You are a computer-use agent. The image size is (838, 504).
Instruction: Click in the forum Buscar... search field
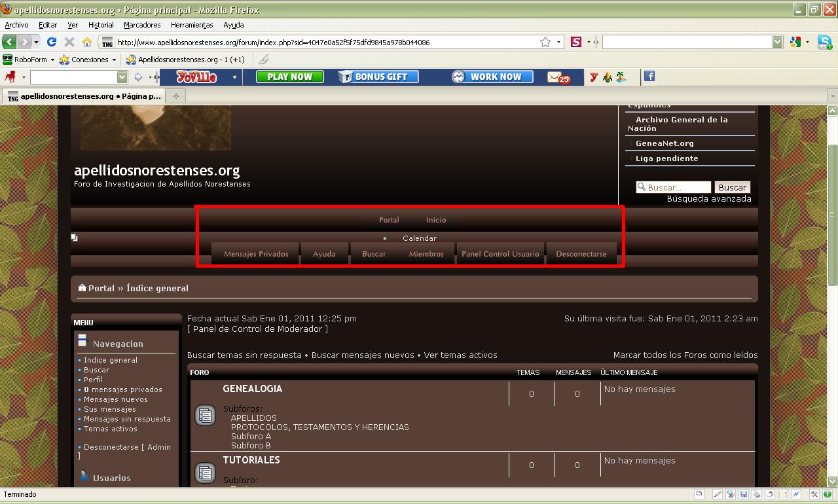point(674,187)
